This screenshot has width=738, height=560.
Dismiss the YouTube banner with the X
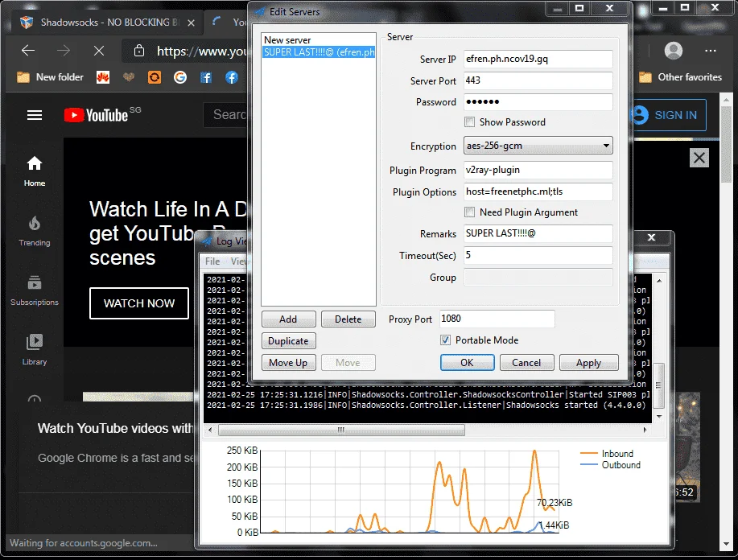point(699,158)
